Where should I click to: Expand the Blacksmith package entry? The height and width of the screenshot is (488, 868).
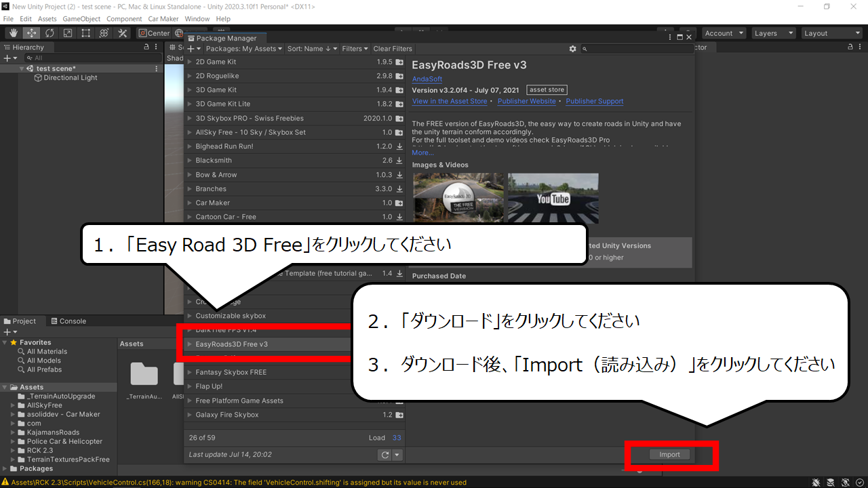pyautogui.click(x=190, y=161)
